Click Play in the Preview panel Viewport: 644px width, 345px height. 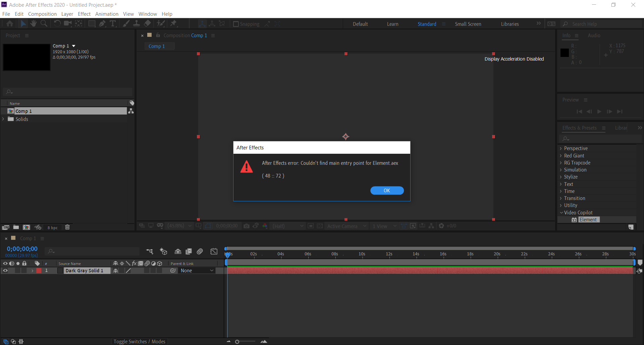pos(599,112)
